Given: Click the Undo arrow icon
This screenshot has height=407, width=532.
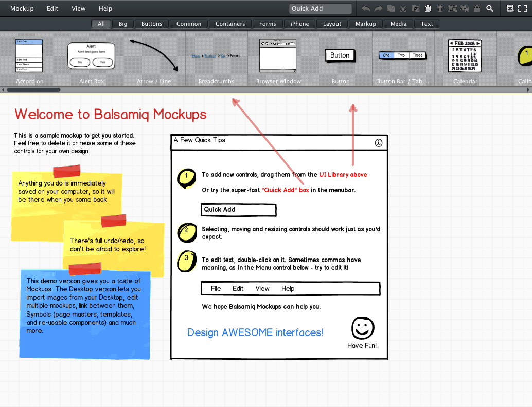Looking at the screenshot, I should 366,9.
